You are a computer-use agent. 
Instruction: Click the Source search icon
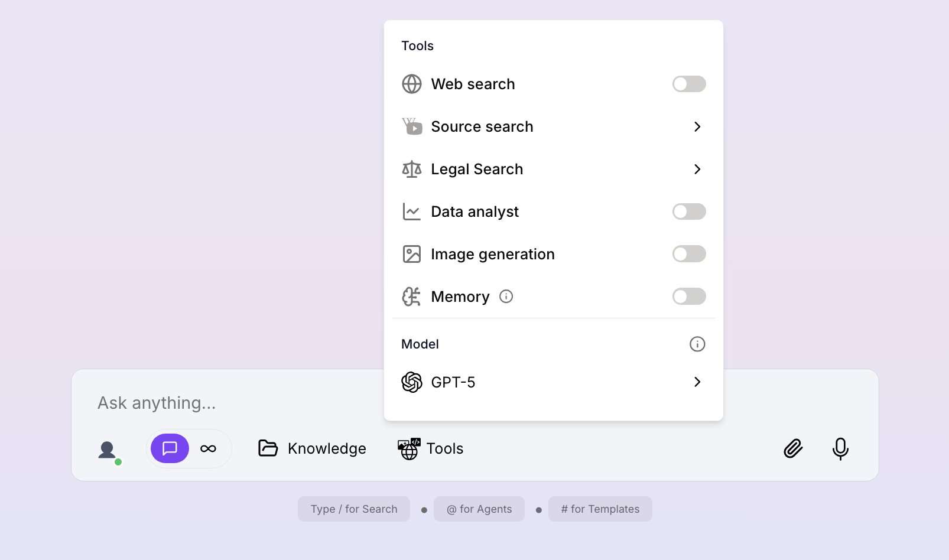click(412, 126)
